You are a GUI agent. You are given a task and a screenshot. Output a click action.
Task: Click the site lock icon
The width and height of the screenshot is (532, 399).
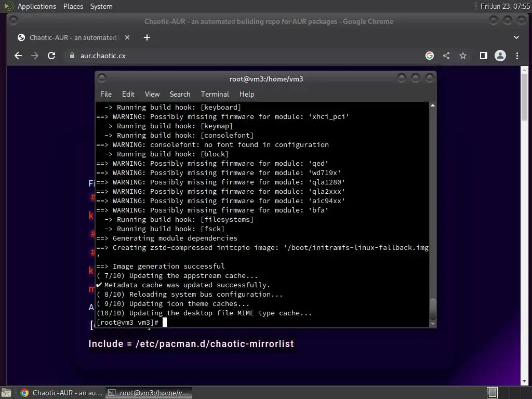pos(72,56)
